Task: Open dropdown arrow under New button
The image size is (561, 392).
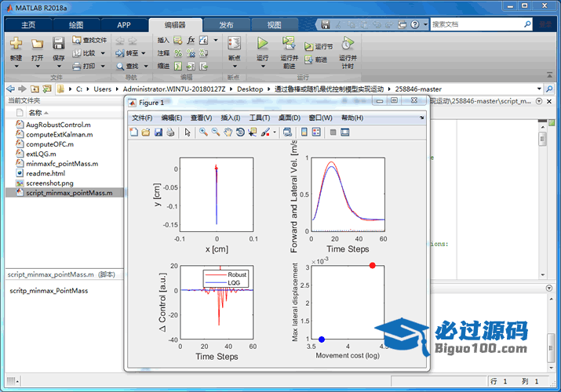Action: point(16,66)
